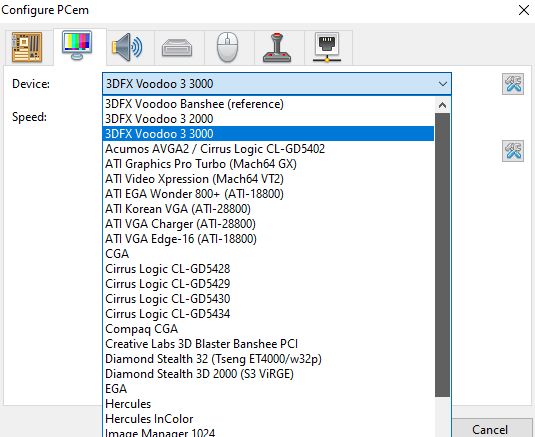Click the scroll-up arrow in the device list

pos(443,105)
